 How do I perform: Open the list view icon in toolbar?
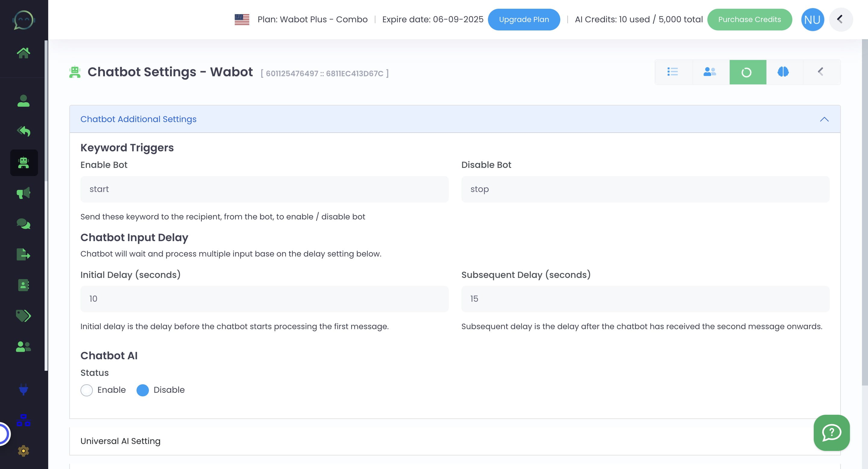click(673, 72)
